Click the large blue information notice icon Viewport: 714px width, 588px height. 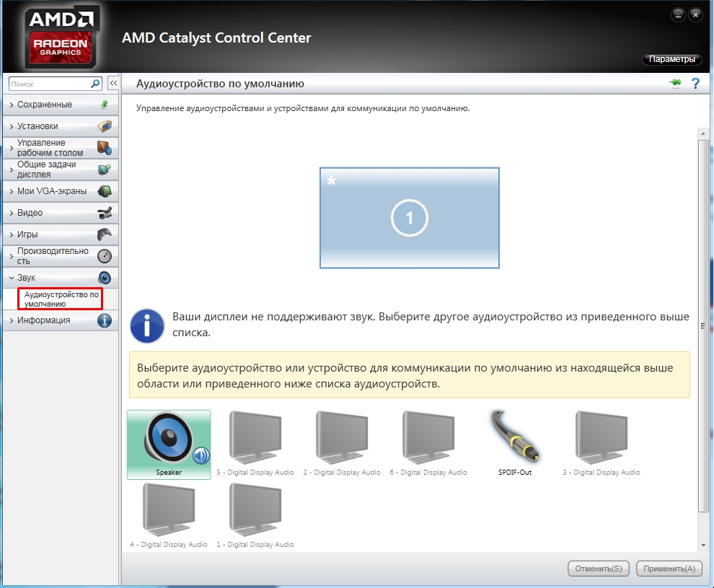pyautogui.click(x=146, y=325)
